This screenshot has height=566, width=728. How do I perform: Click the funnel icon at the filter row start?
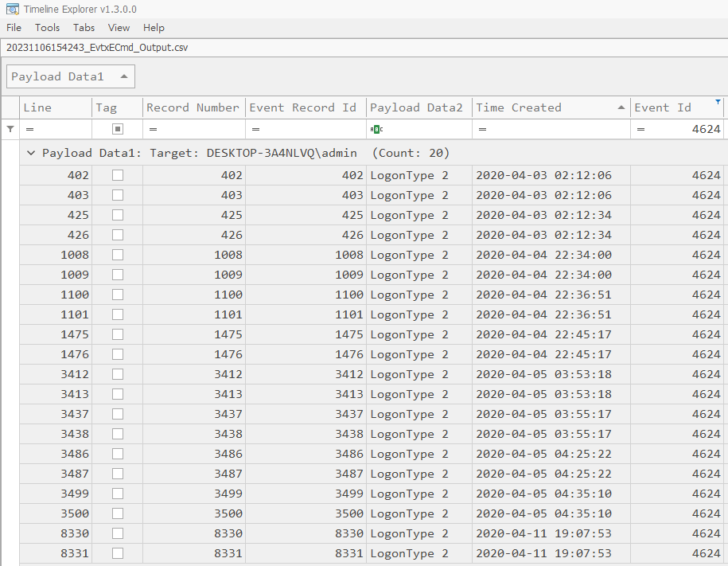point(10,129)
